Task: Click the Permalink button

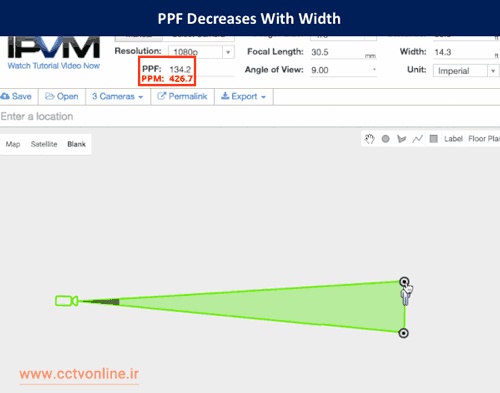Action: [x=182, y=97]
